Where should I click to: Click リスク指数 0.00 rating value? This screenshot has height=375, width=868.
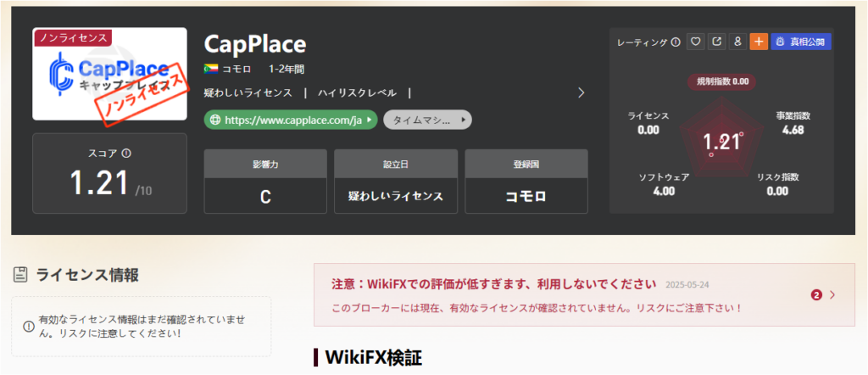click(x=778, y=184)
